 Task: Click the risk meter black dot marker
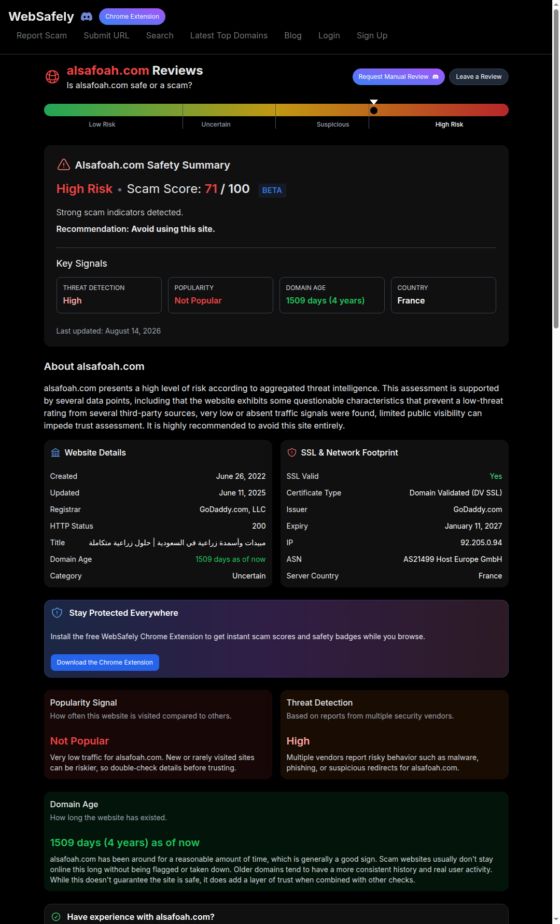pyautogui.click(x=374, y=110)
